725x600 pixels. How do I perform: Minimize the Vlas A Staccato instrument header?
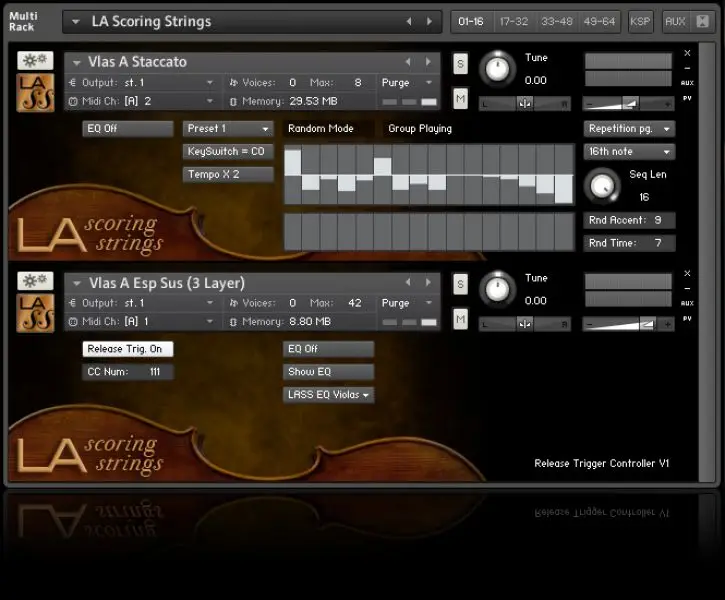point(688,68)
